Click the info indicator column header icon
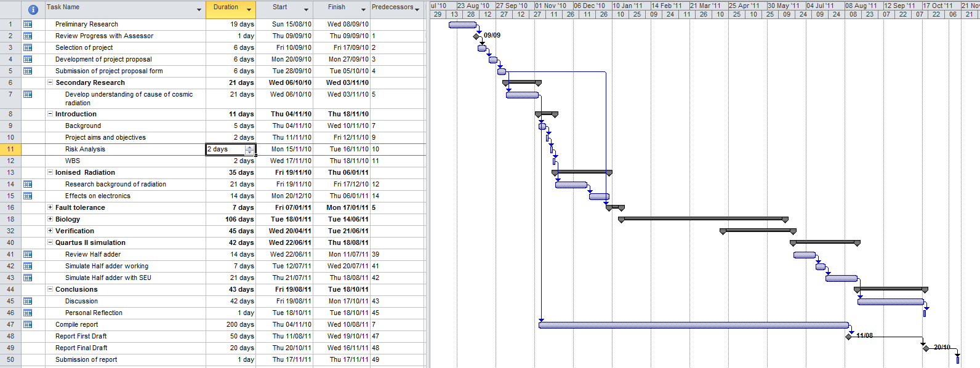This screenshot has width=980, height=368. 33,9
